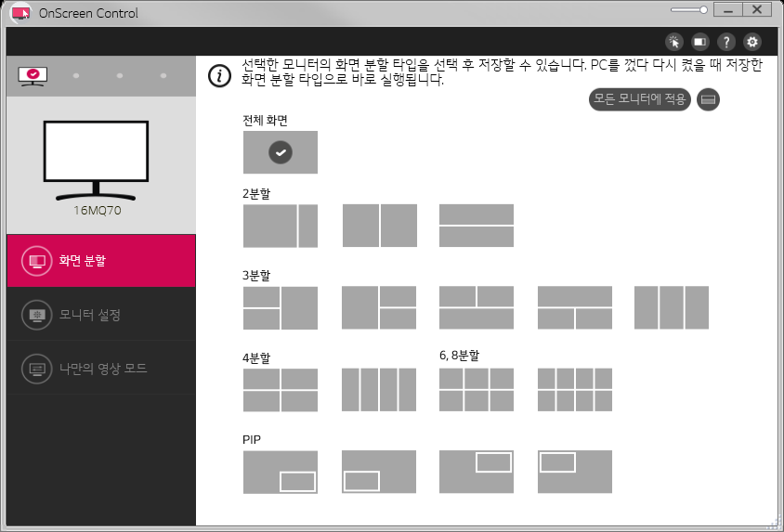The image size is (784, 532).
Task: Pick the 4-split four columns layout
Action: [378, 390]
